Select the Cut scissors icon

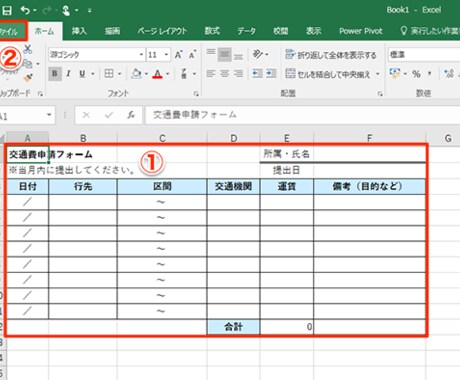pos(28,50)
